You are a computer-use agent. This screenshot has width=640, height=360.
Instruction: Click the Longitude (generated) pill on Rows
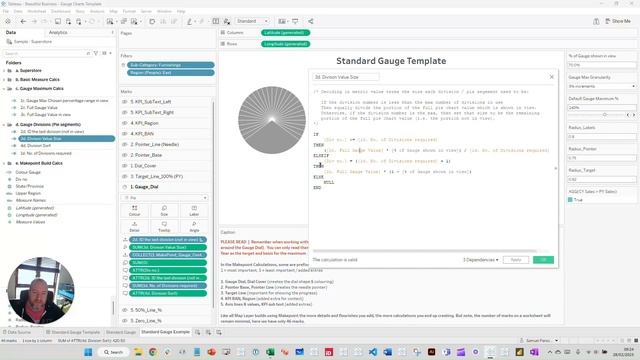pos(285,44)
